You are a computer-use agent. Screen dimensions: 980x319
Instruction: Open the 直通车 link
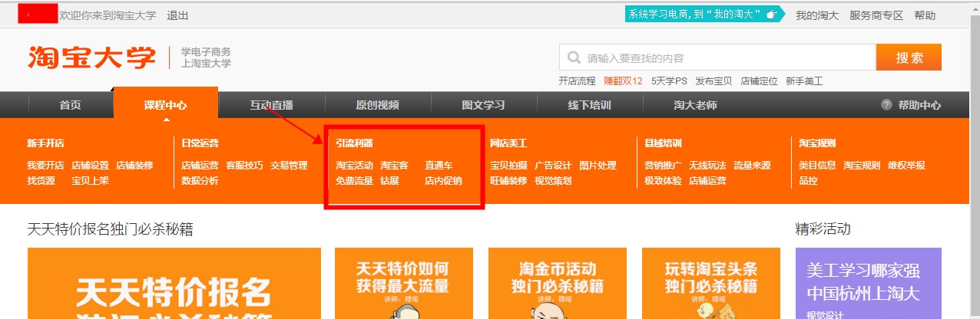439,165
